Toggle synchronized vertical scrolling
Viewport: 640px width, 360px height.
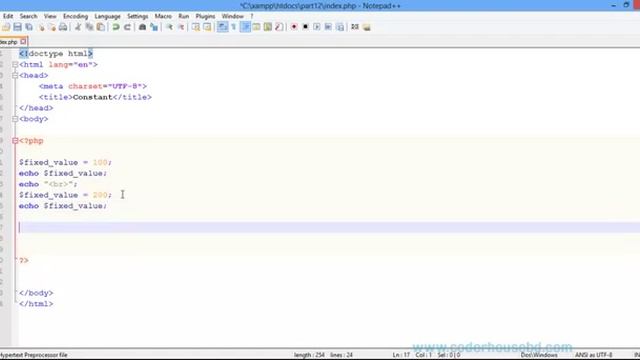click(196, 27)
